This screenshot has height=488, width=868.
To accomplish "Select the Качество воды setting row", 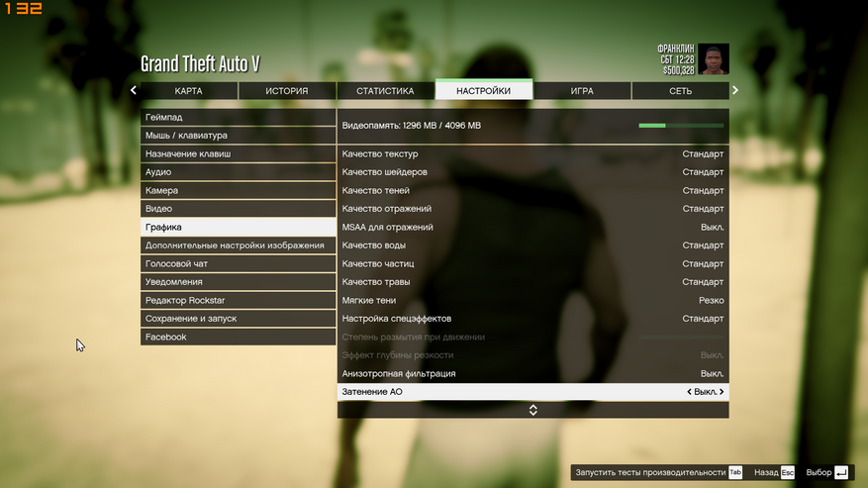I will tap(533, 244).
